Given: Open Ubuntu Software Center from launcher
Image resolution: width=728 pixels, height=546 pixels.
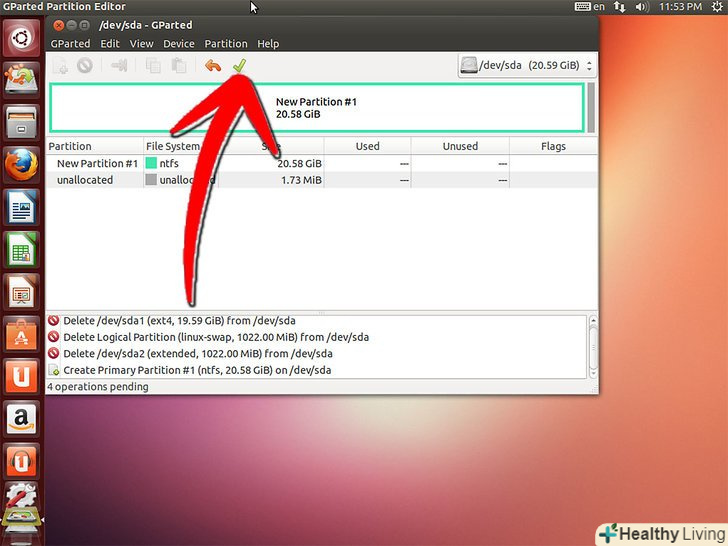Looking at the screenshot, I should pos(21,335).
